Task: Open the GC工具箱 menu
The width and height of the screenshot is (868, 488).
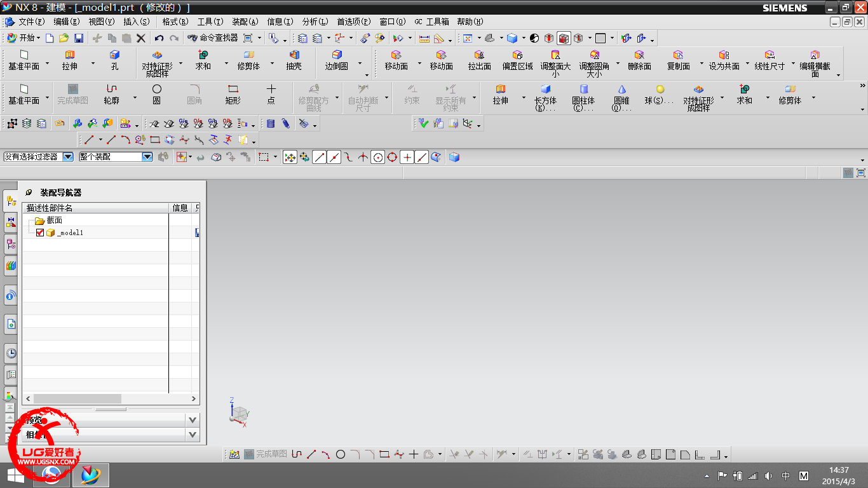Action: tap(432, 22)
